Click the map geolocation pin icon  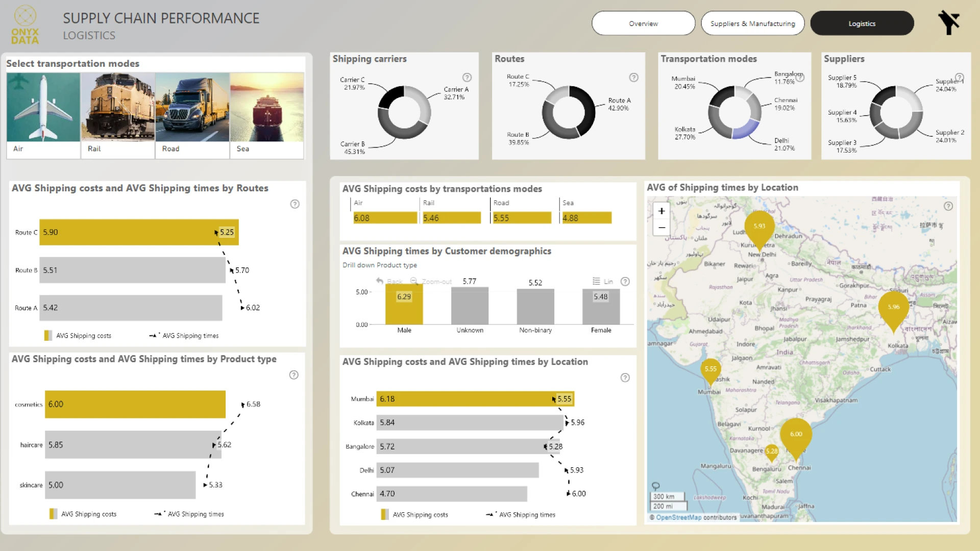click(x=656, y=486)
